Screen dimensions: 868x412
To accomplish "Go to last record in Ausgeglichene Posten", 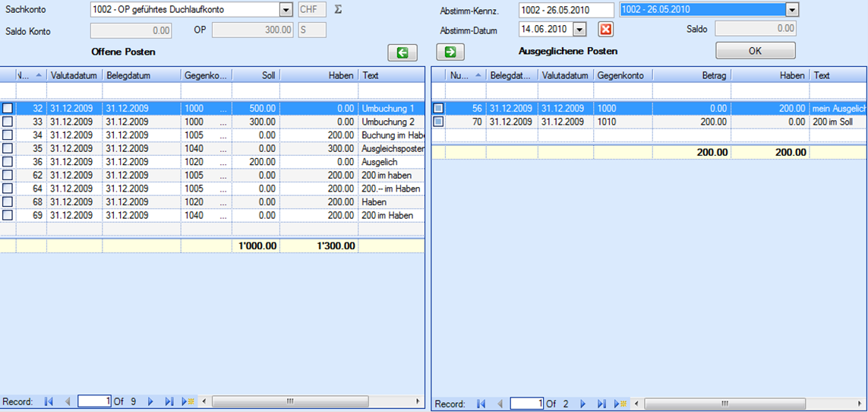I will pos(601,404).
